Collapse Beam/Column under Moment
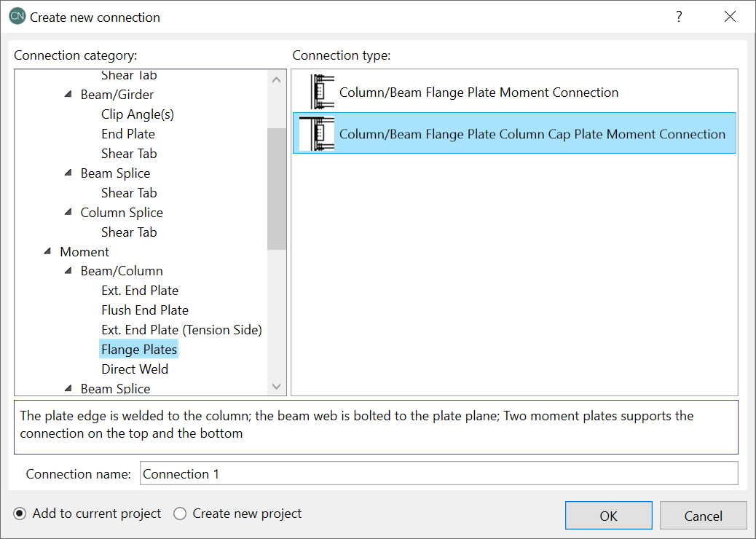 point(68,272)
